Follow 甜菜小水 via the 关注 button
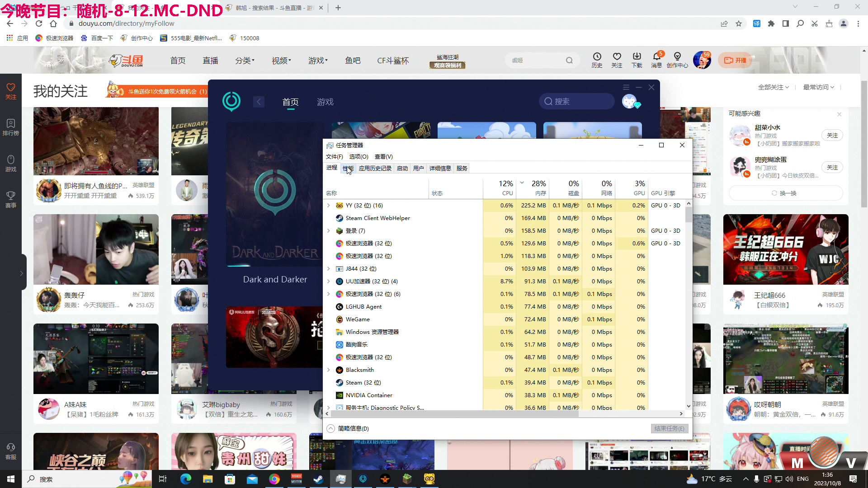 [x=832, y=135]
